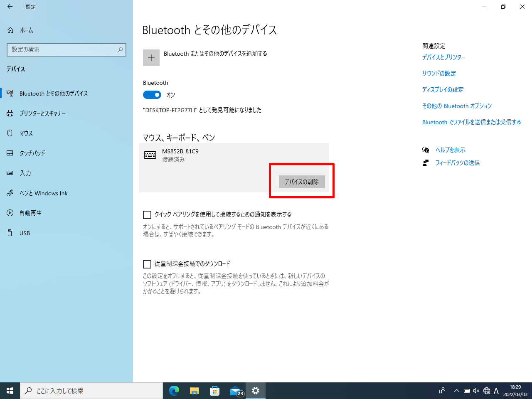Open the デバイスとプリンター link

tap(443, 57)
